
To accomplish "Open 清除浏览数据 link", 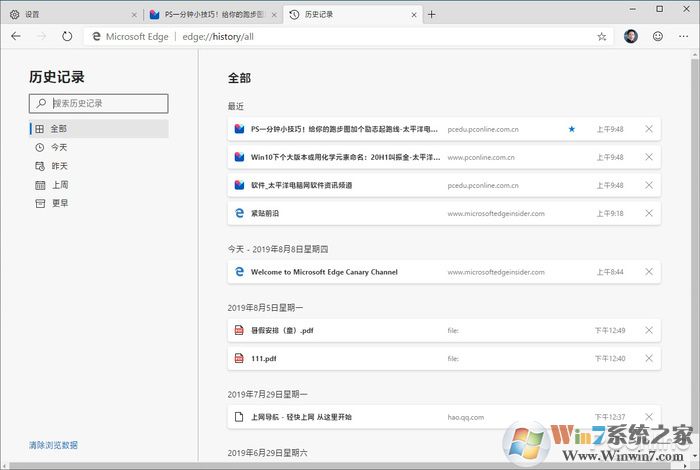I will tap(53, 445).
